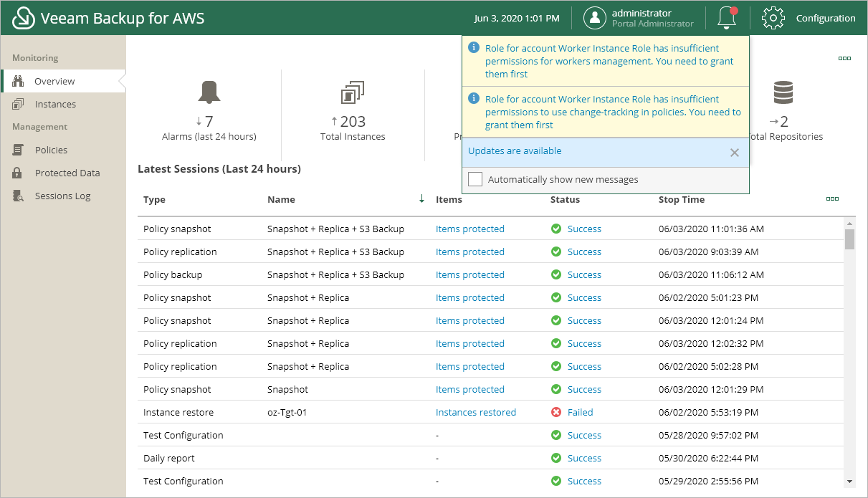Sort sessions by Type column

[154, 199]
